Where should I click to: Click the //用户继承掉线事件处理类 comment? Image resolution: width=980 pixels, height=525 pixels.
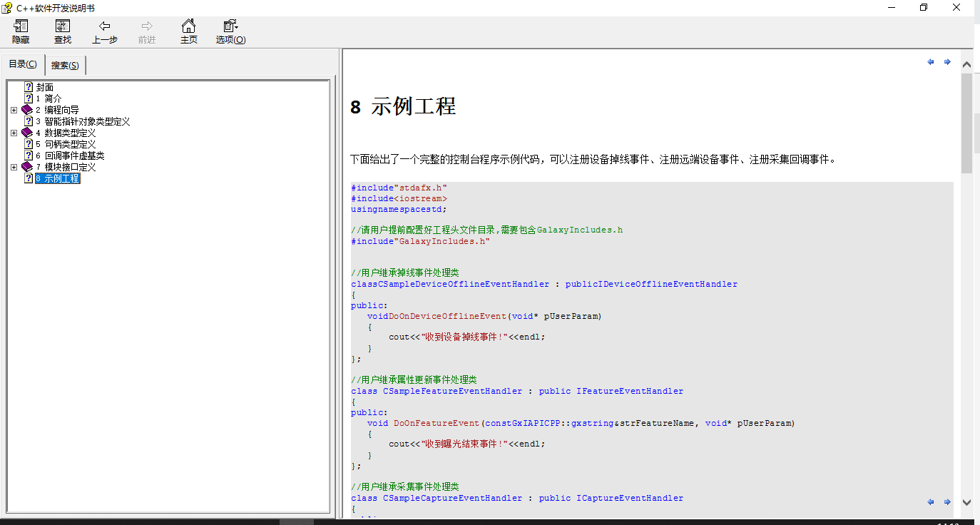(404, 272)
